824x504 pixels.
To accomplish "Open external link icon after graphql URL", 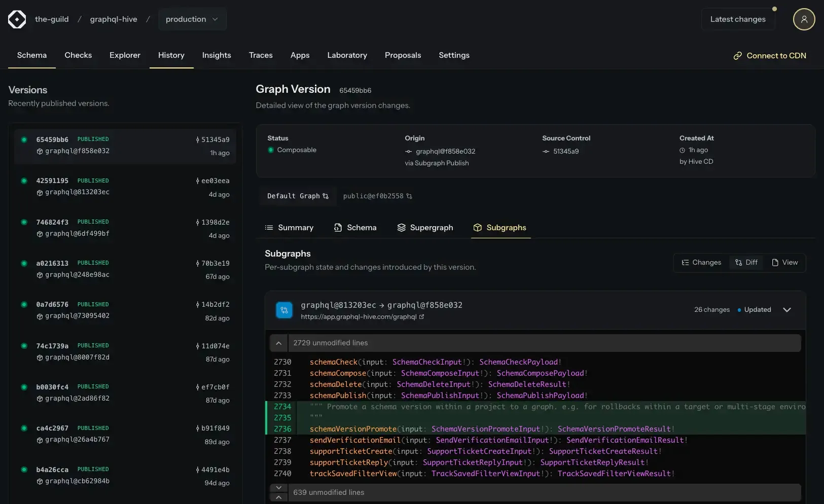I will (421, 317).
